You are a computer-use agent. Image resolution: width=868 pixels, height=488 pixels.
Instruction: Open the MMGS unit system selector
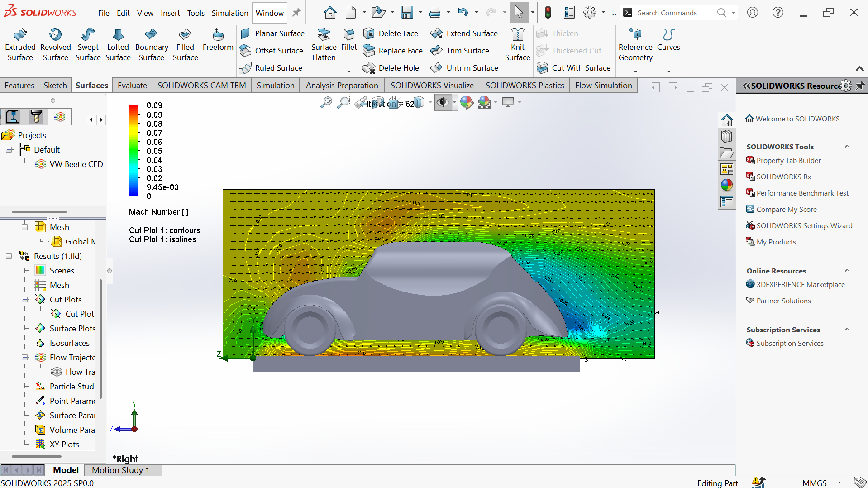coord(814,483)
